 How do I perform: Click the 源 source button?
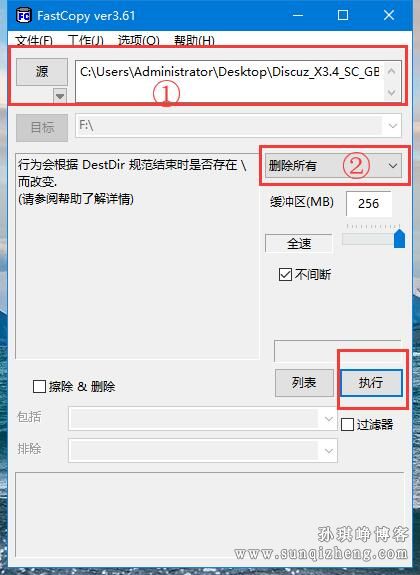[x=42, y=72]
